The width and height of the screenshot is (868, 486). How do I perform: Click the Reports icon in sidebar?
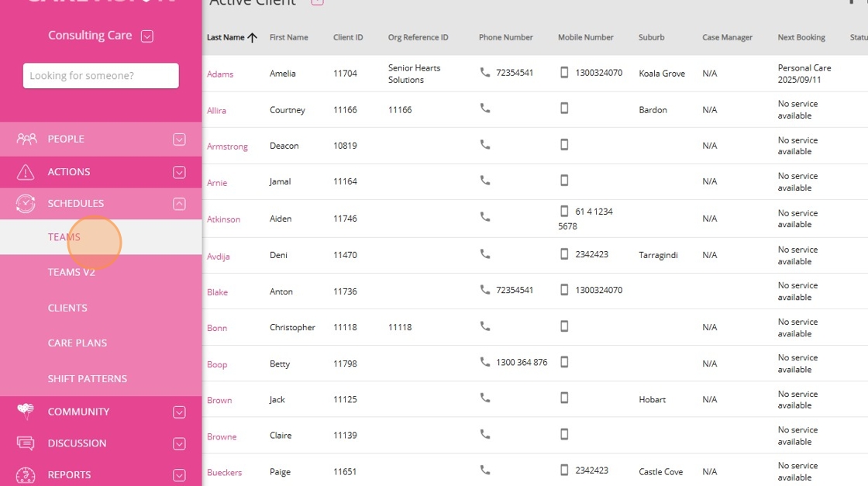point(26,474)
